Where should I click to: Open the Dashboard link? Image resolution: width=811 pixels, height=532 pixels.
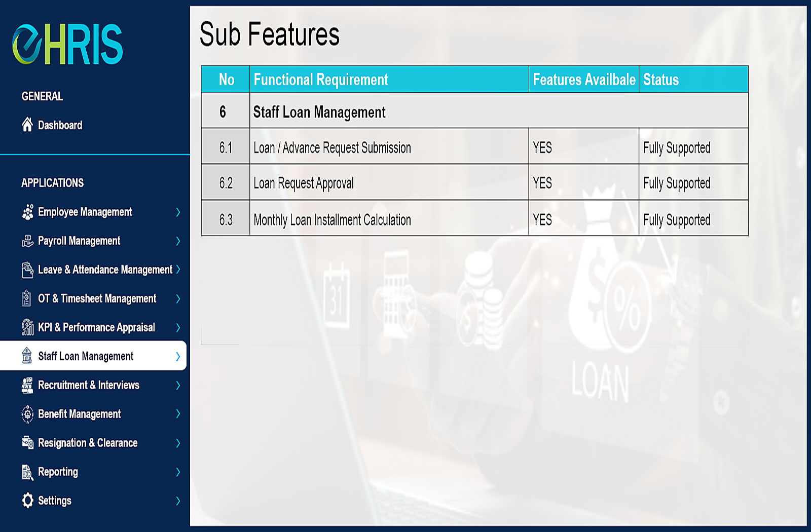point(59,125)
